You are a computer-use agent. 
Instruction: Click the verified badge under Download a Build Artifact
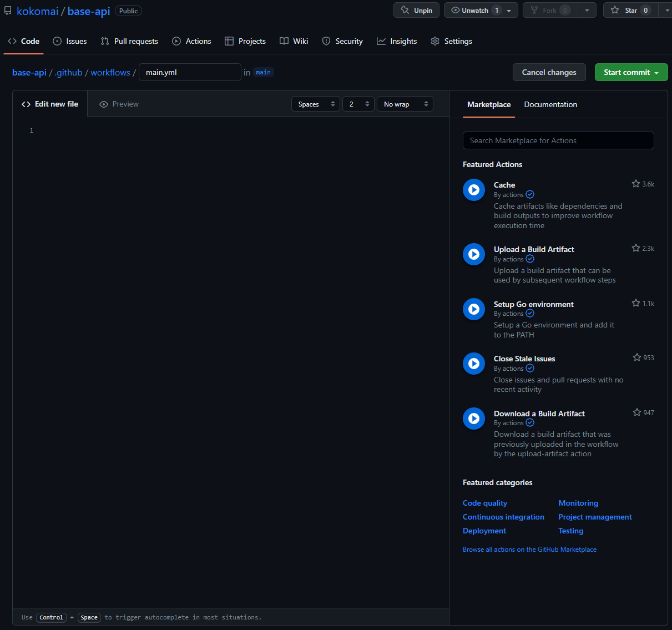[x=530, y=422]
